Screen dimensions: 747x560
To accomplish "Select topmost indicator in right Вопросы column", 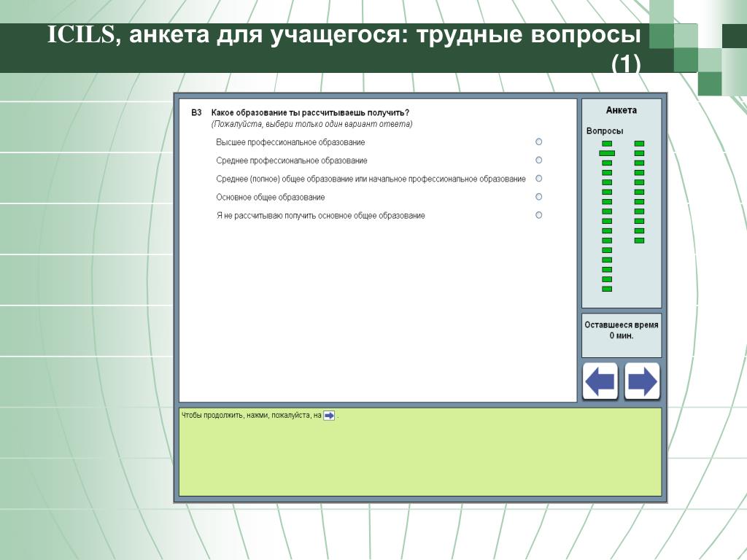I will [639, 144].
